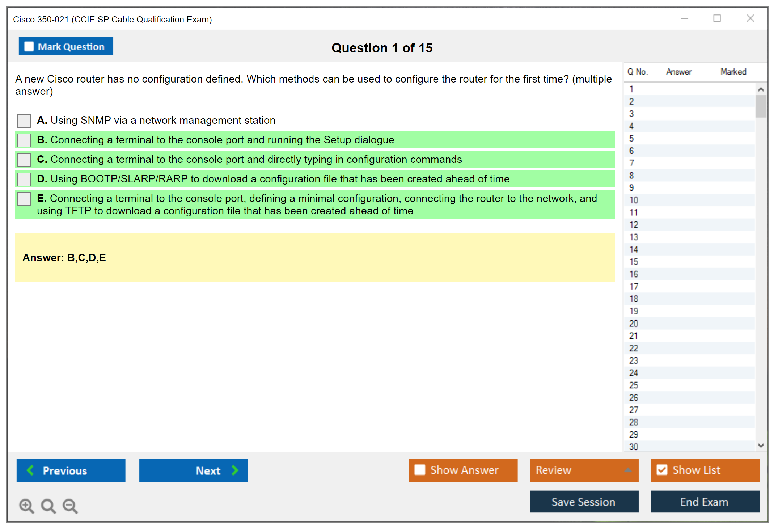Click the zoom in magnifier icon
The height and width of the screenshot is (532, 778).
click(26, 506)
